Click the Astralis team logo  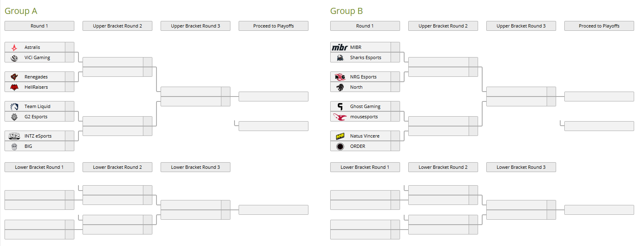point(14,47)
